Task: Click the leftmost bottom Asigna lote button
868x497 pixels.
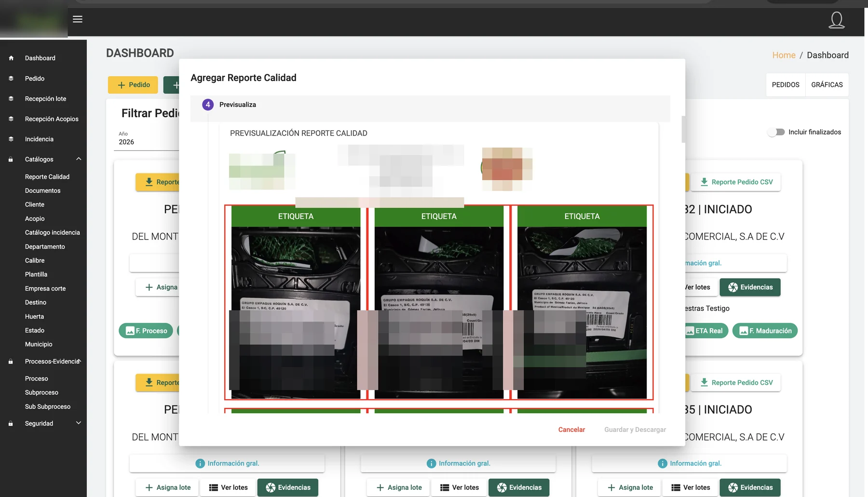Action: click(x=168, y=487)
